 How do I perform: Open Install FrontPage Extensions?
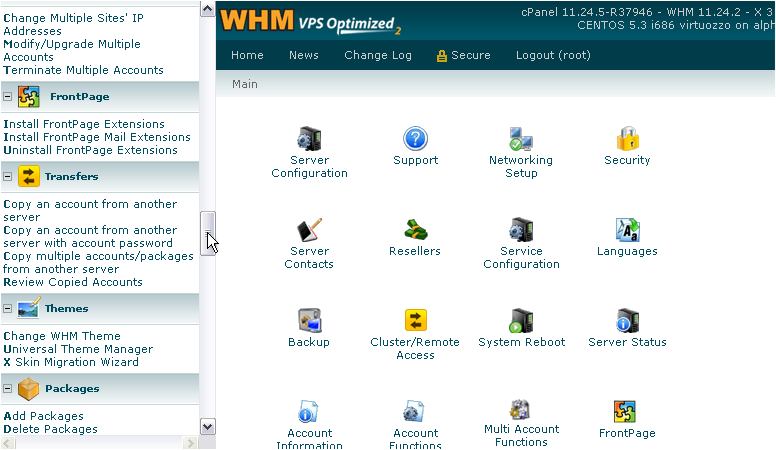click(x=84, y=124)
